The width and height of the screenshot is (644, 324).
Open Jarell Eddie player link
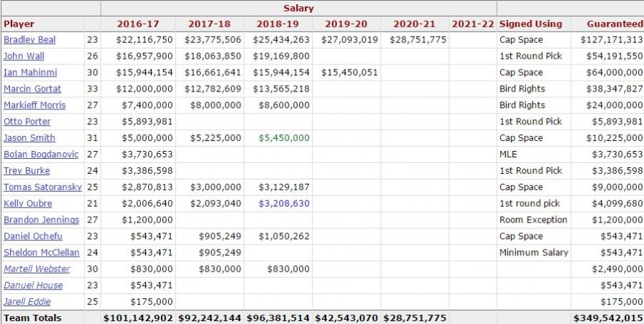coord(27,303)
